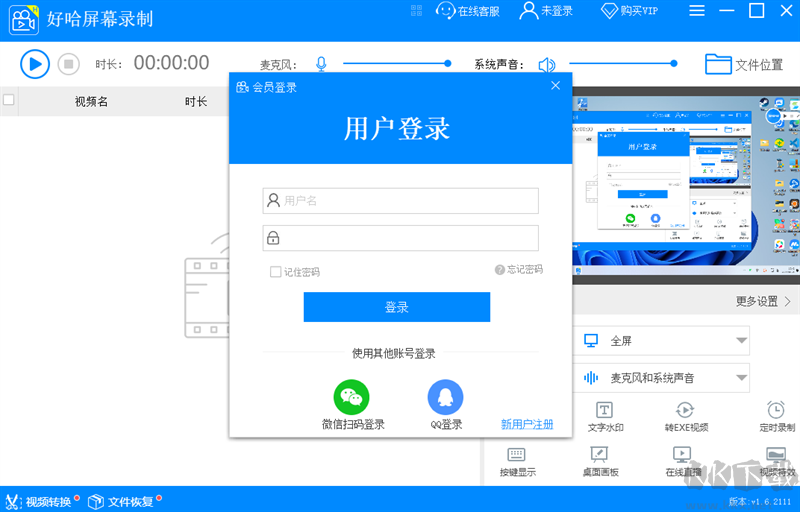
Task: Open 视频转换 in the bottom bar
Action: (42, 501)
